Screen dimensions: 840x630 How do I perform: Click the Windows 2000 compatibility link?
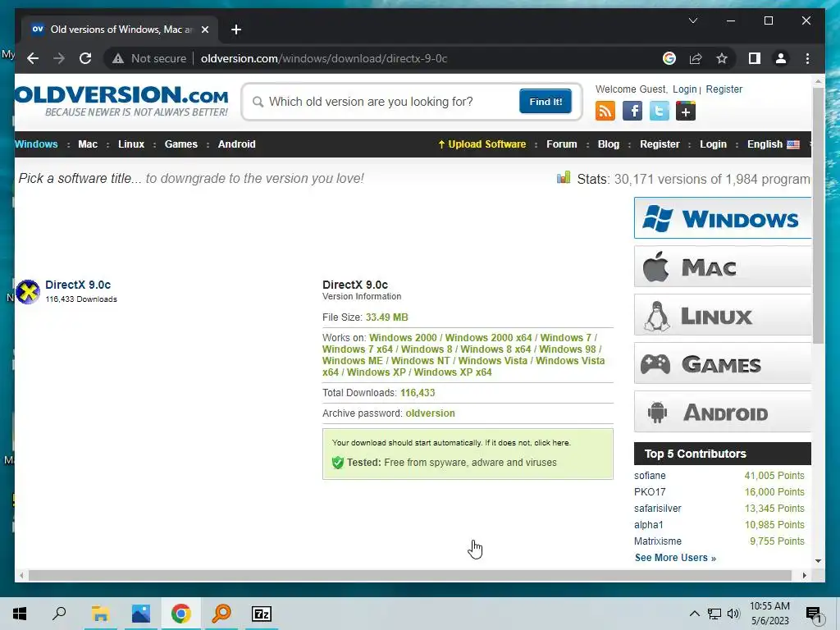tap(403, 337)
